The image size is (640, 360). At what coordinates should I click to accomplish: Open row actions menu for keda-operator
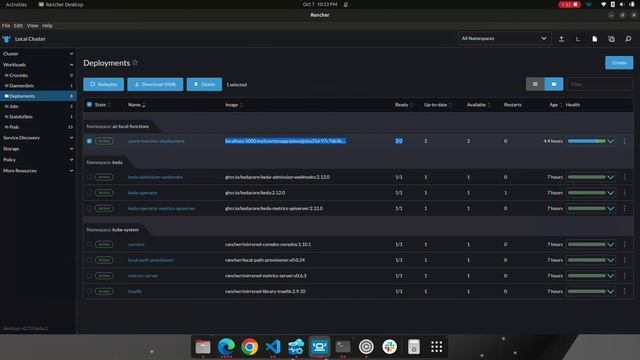tap(624, 193)
